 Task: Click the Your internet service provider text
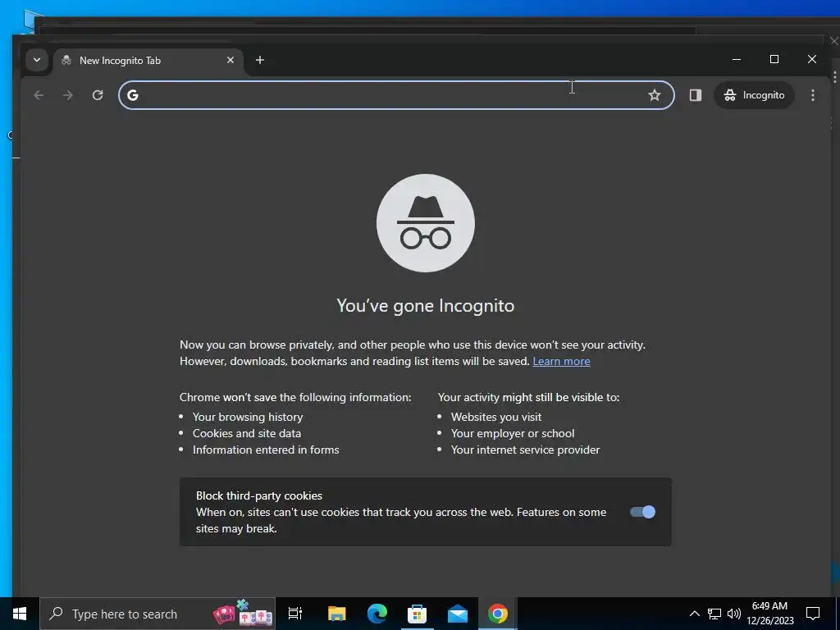pos(525,450)
